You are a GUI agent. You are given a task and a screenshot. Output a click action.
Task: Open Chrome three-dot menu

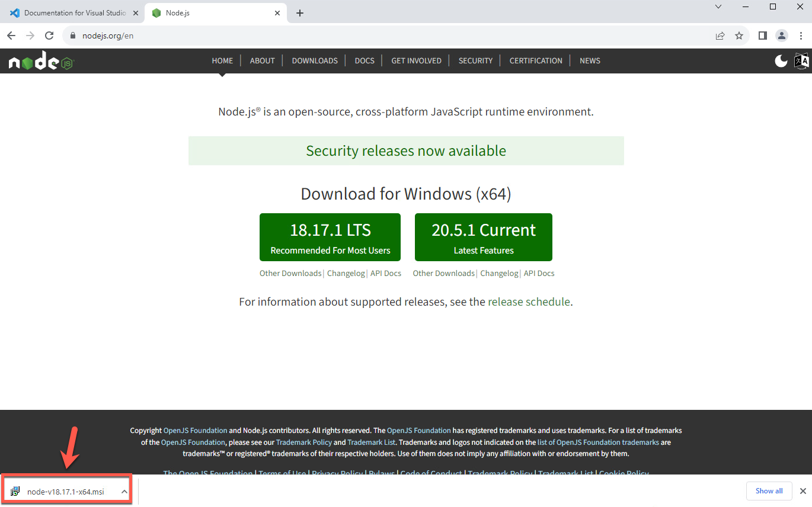[801, 36]
